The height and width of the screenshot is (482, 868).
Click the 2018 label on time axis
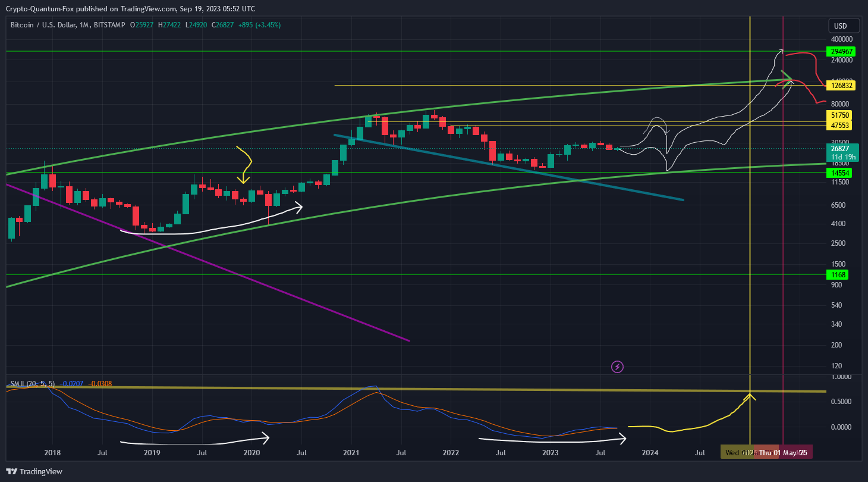(52, 453)
